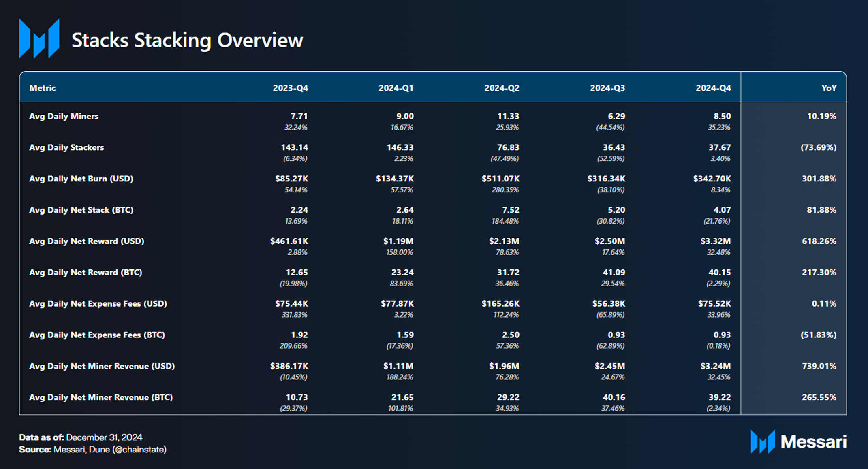
Task: Click the Stacks Stacking Overview title
Action: [x=187, y=40]
